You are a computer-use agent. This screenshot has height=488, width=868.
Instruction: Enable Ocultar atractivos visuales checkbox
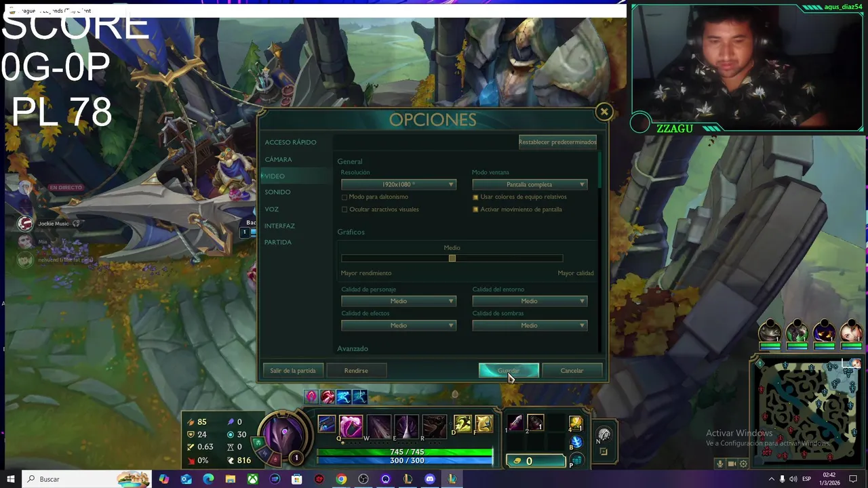tap(344, 209)
